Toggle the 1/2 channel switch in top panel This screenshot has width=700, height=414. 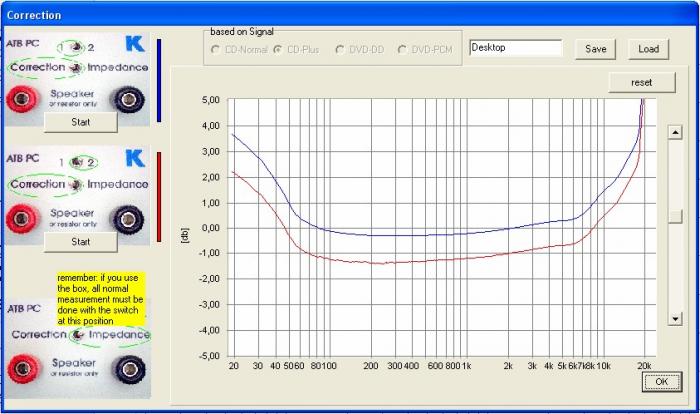tap(75, 46)
